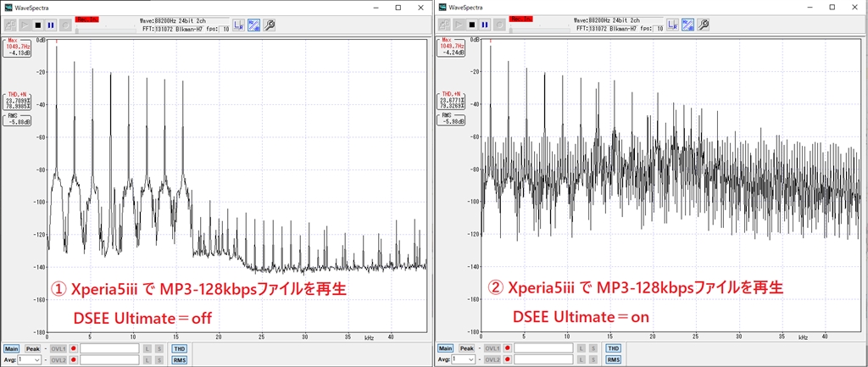The image size is (868, 367).
Task: Click WaveSpectra app icon in right title bar
Action: [x=442, y=7]
